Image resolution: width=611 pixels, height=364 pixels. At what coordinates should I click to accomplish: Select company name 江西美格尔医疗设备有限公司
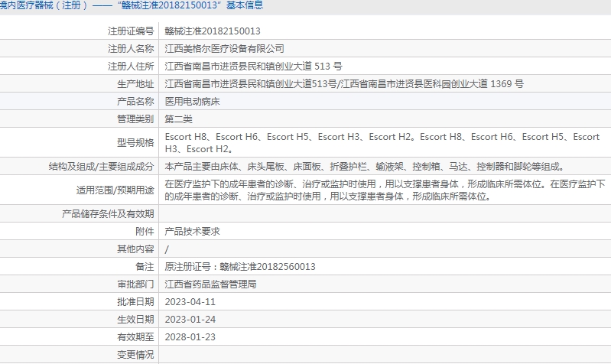(224, 49)
